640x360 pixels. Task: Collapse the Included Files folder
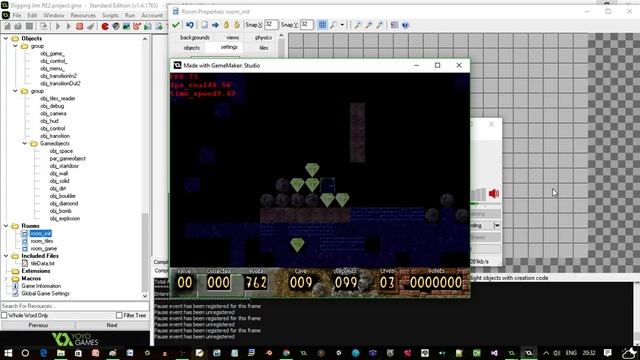(x=6, y=256)
